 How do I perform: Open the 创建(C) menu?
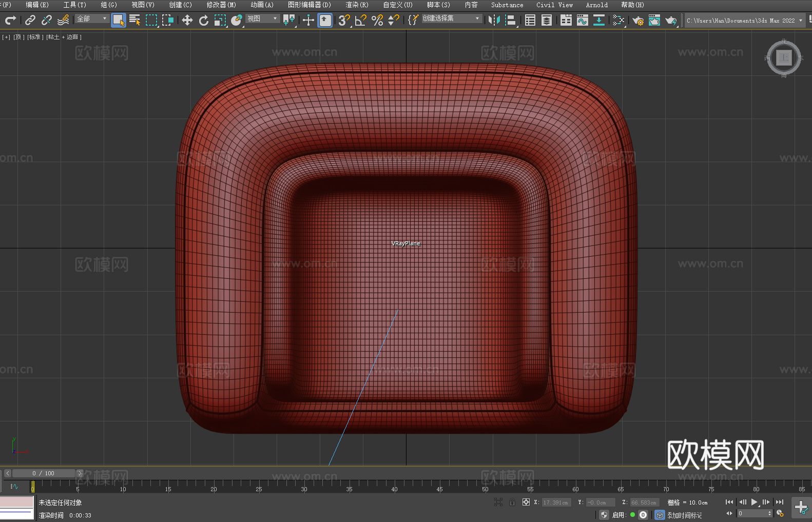click(x=181, y=5)
